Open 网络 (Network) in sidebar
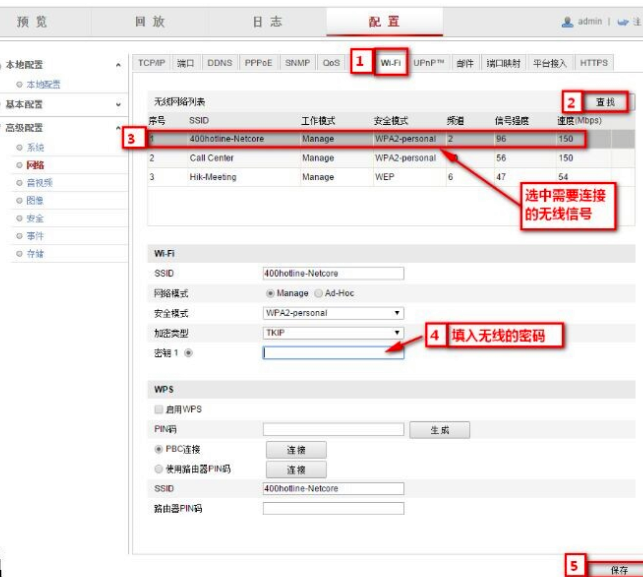 (35, 165)
